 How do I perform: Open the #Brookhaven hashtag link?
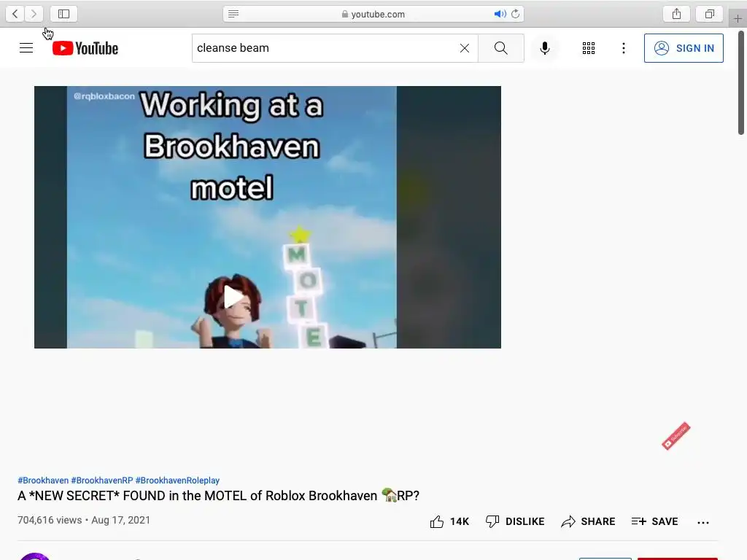pos(43,481)
